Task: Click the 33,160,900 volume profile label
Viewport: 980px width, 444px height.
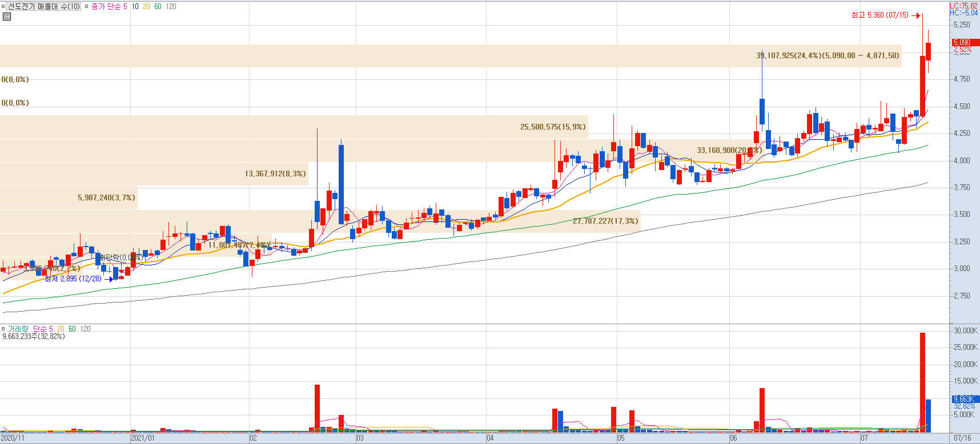Action: [729, 151]
